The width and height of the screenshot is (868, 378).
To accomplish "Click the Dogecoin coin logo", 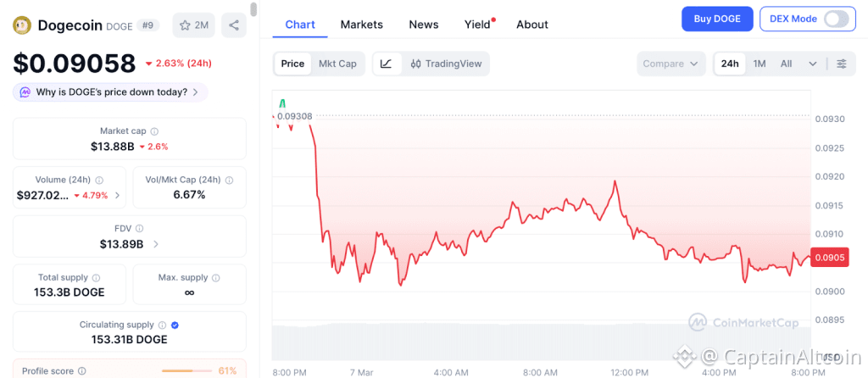I will pyautogui.click(x=22, y=25).
